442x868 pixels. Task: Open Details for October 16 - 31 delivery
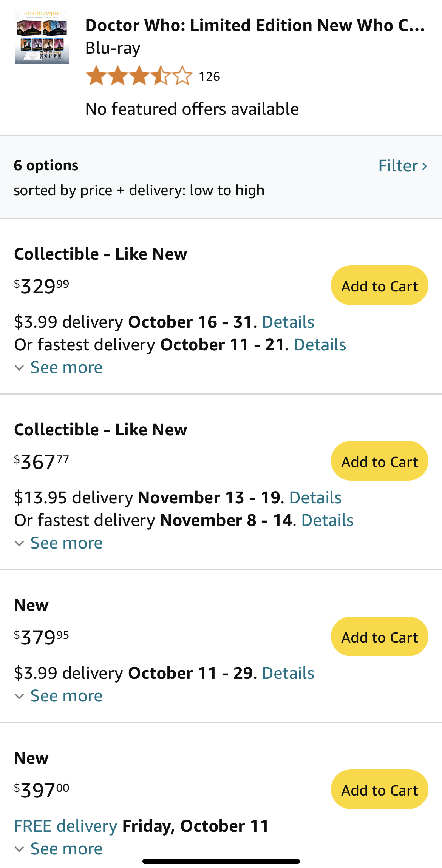[x=288, y=322]
